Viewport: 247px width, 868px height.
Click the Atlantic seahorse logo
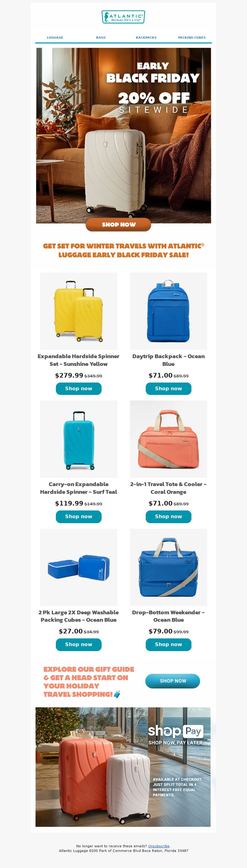pyautogui.click(x=123, y=17)
